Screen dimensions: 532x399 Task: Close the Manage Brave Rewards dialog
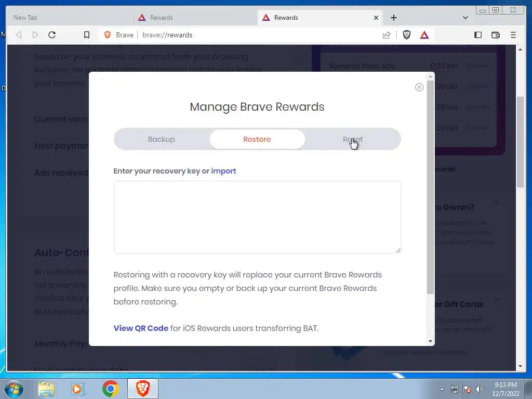(x=419, y=87)
